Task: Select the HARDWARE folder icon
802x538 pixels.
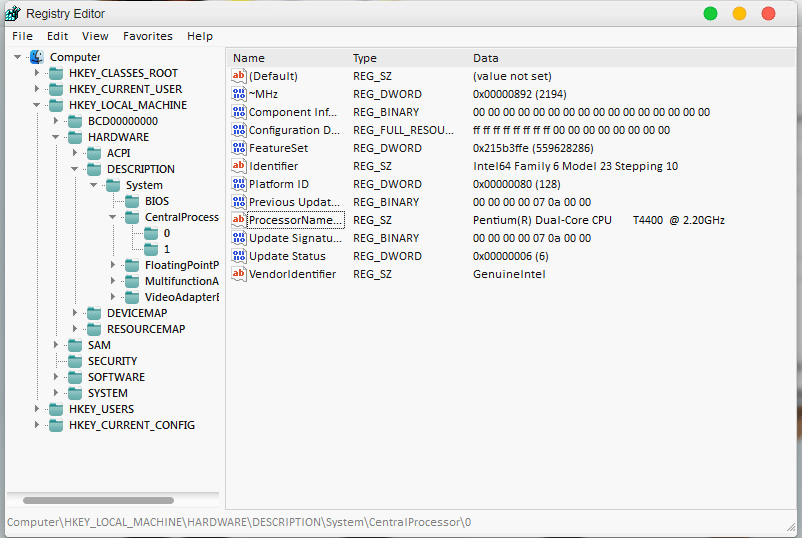Action: (75, 137)
